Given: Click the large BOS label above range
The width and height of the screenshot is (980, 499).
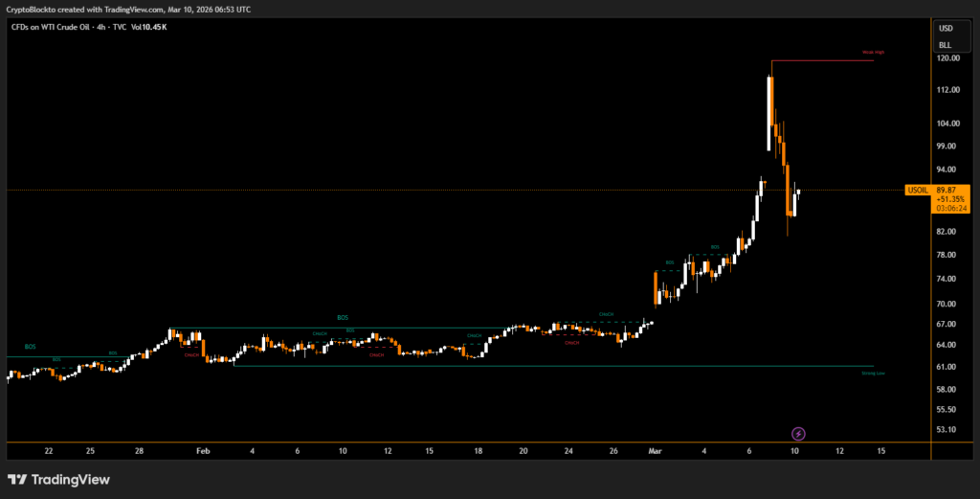Looking at the screenshot, I should [x=343, y=317].
